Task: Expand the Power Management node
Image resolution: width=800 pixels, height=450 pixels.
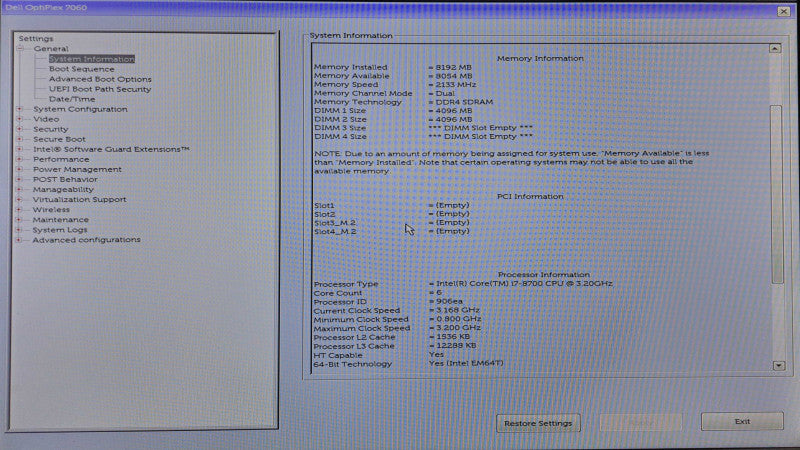Action: click(x=19, y=169)
